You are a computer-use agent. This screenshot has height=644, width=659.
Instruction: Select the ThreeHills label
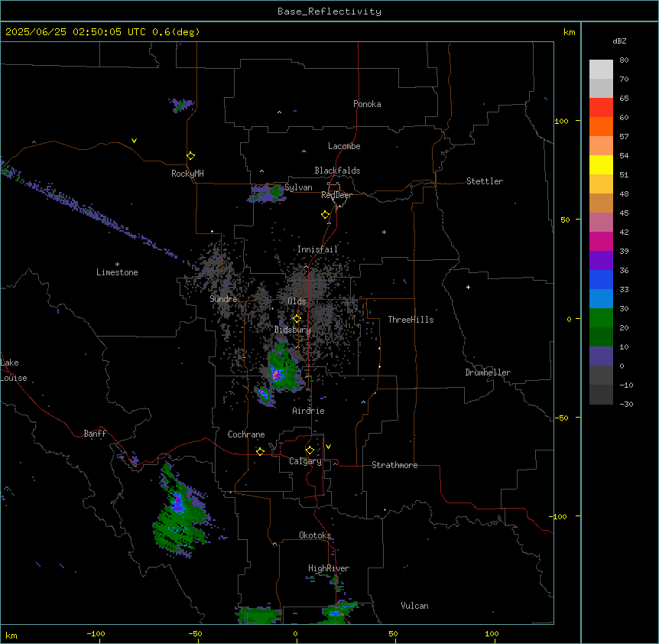point(411,320)
